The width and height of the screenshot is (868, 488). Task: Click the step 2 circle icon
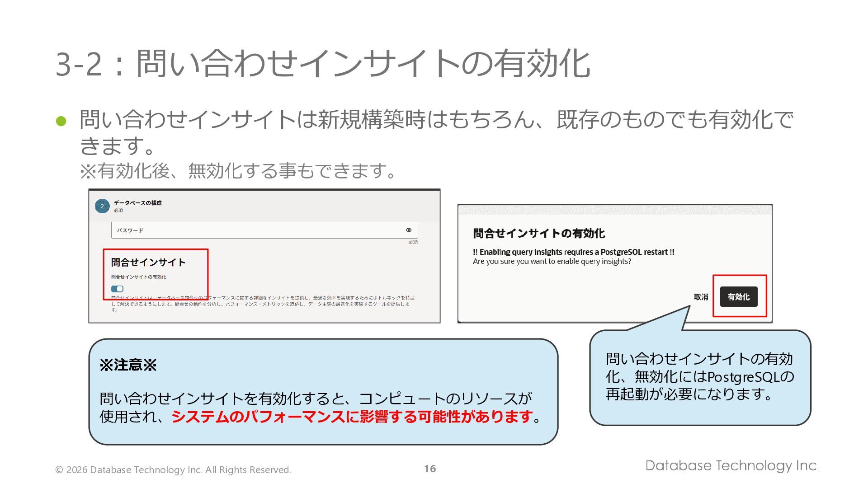coord(102,206)
